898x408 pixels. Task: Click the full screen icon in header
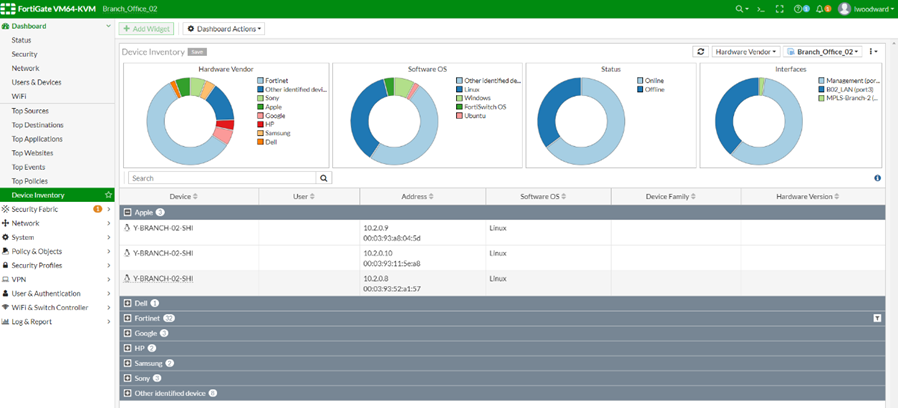coord(779,8)
